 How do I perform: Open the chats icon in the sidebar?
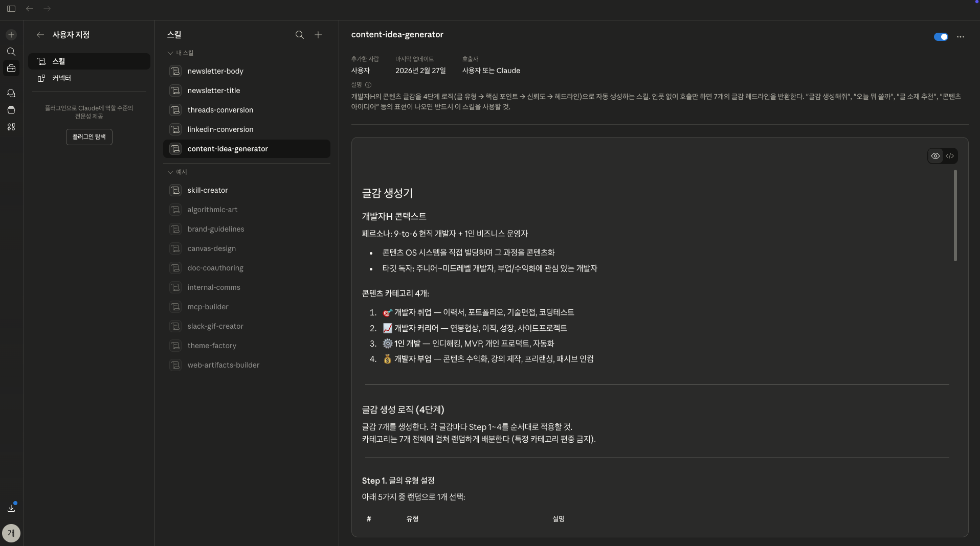point(11,94)
